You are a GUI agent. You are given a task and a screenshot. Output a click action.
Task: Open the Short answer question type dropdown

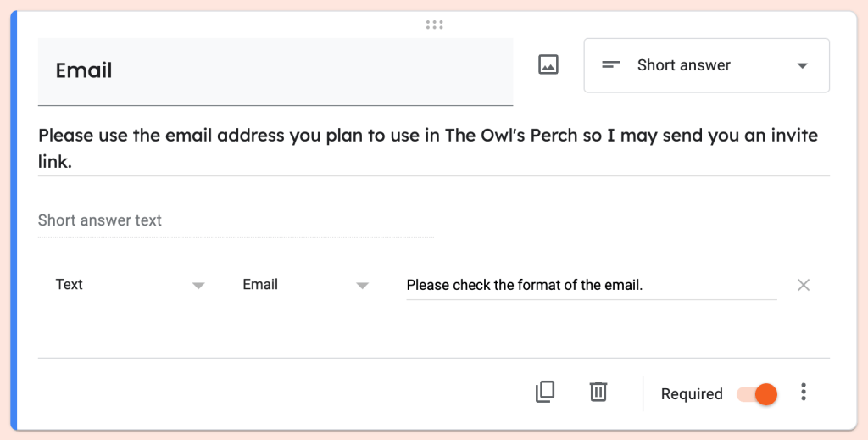[706, 65]
